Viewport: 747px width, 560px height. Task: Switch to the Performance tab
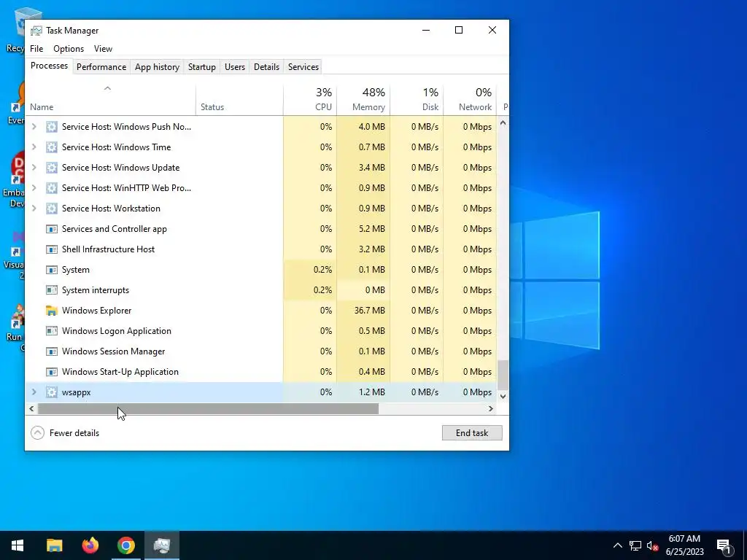[x=101, y=67]
